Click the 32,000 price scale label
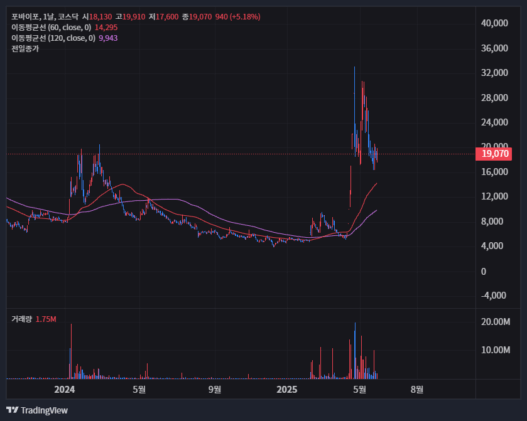The height and width of the screenshot is (421, 527). coord(494,73)
